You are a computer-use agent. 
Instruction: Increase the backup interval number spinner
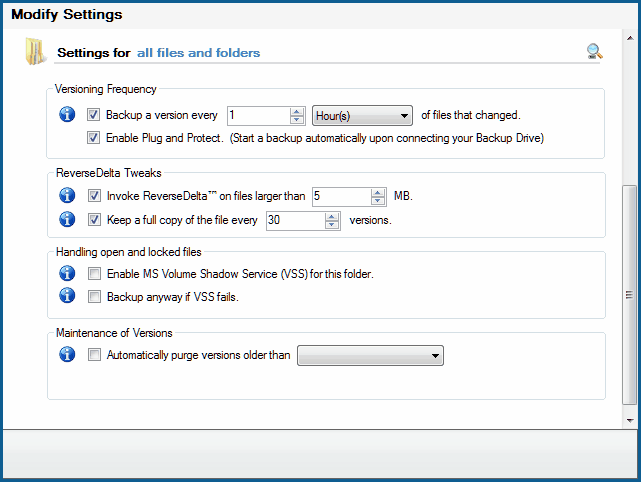297,111
